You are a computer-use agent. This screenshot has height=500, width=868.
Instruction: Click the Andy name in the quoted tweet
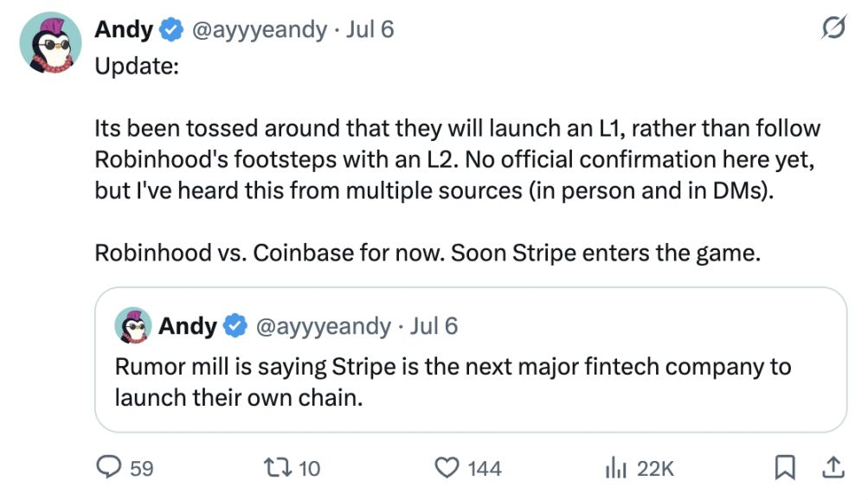(187, 326)
